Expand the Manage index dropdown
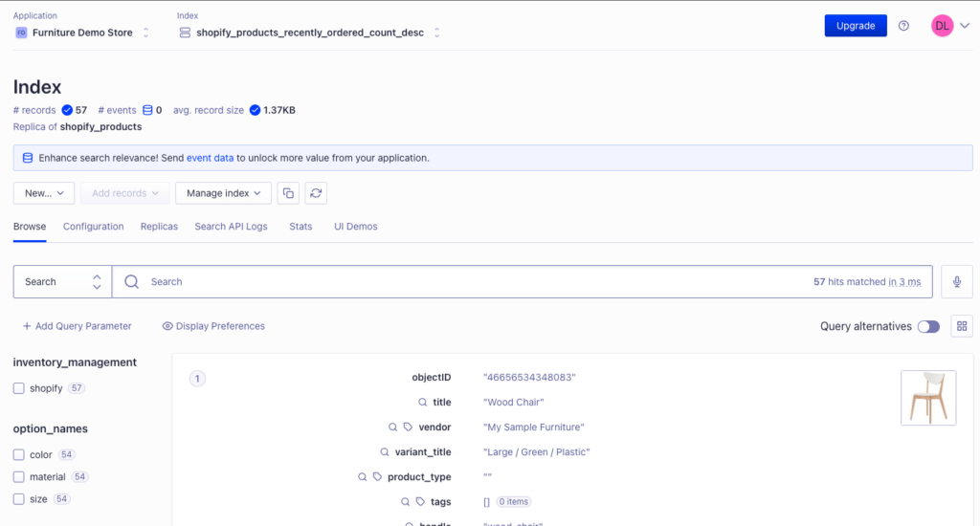This screenshot has height=526, width=980. tap(223, 193)
